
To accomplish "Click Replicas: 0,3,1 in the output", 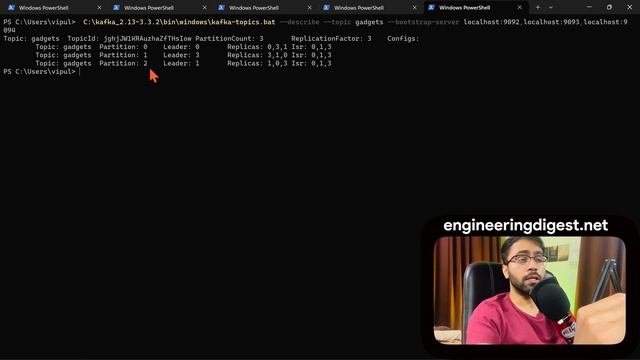I will click(257, 47).
